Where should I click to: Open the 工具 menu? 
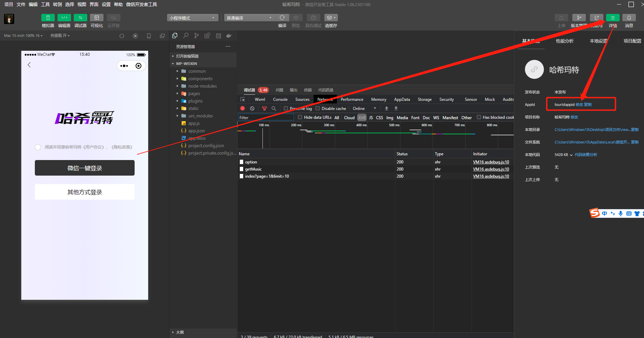pyautogui.click(x=45, y=4)
